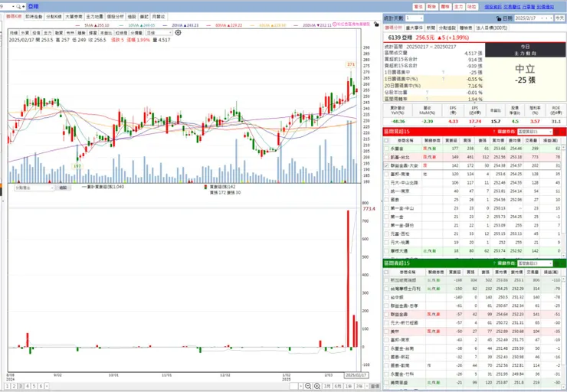The image size is (567, 392).
Task: Step the date picker forward arrow
Action: (552, 18)
